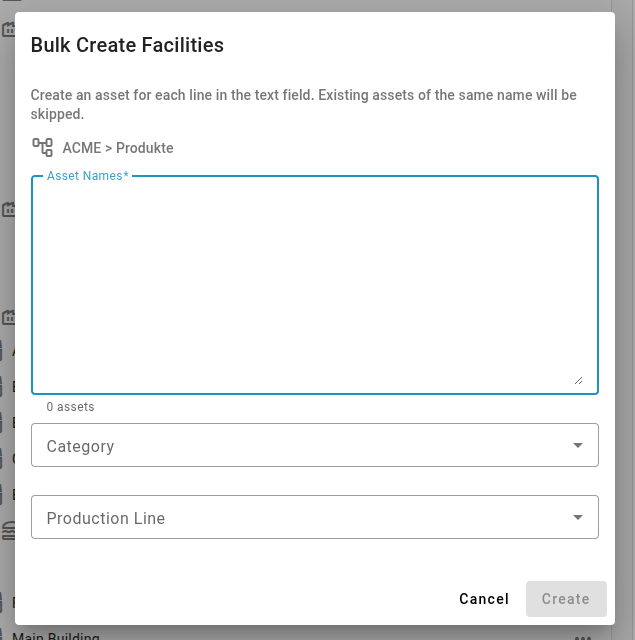Select the Main Building item behind dialog
Screen dimensions: 635x640
click(x=55, y=636)
